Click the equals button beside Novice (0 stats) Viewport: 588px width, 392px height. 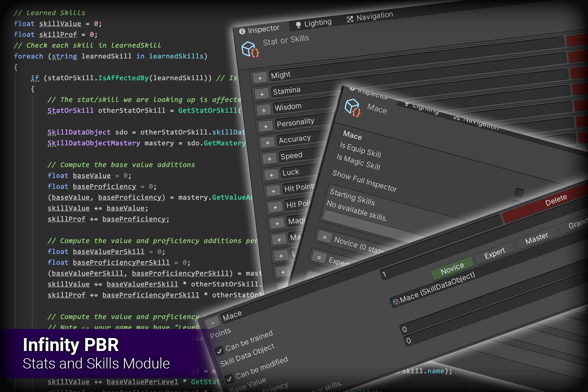324,237
